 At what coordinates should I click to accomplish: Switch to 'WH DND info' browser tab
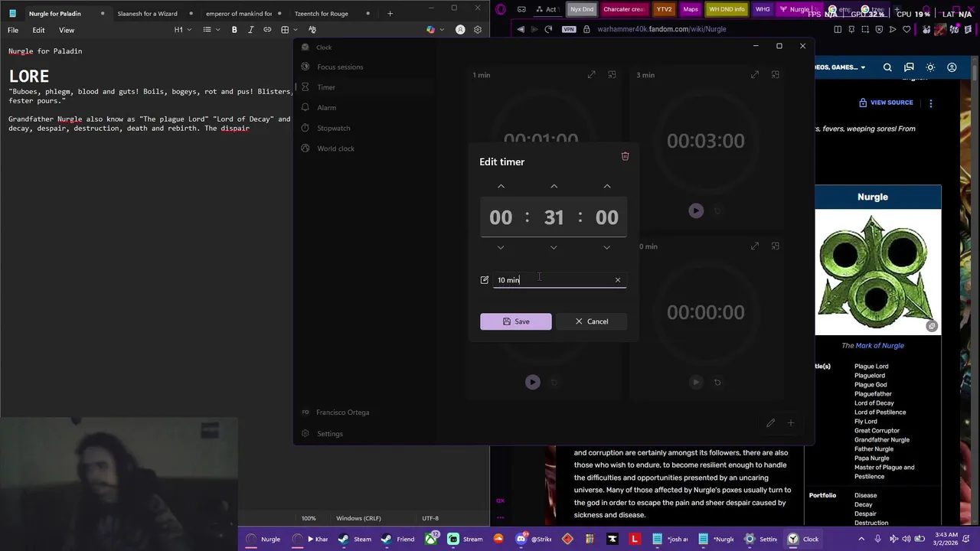coord(727,9)
